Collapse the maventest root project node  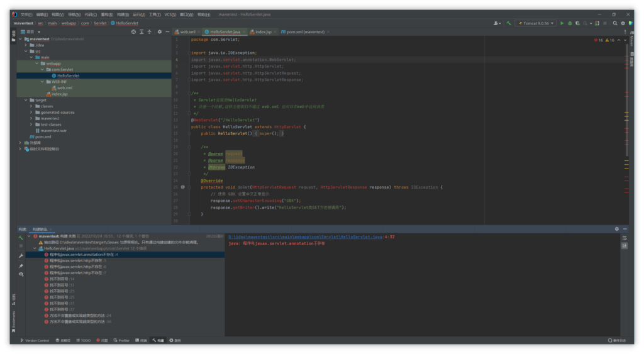pos(21,39)
